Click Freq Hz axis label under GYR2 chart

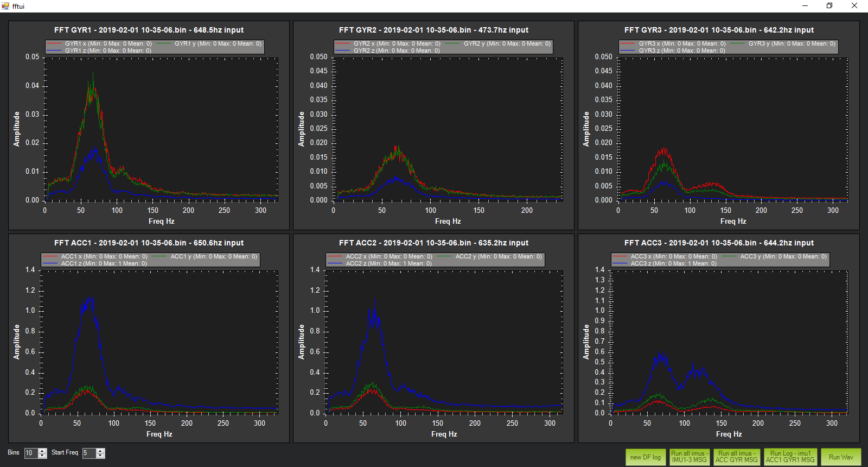[x=448, y=221]
